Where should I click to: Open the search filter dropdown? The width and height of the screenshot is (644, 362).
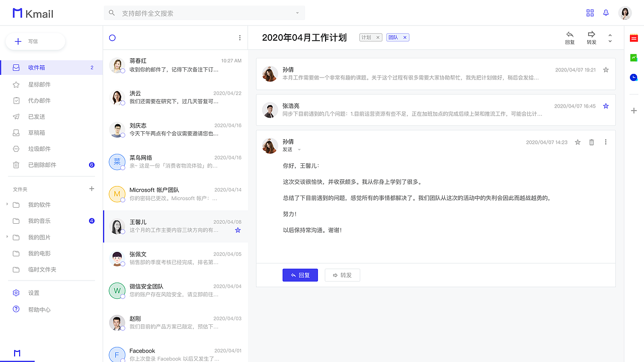pyautogui.click(x=298, y=13)
